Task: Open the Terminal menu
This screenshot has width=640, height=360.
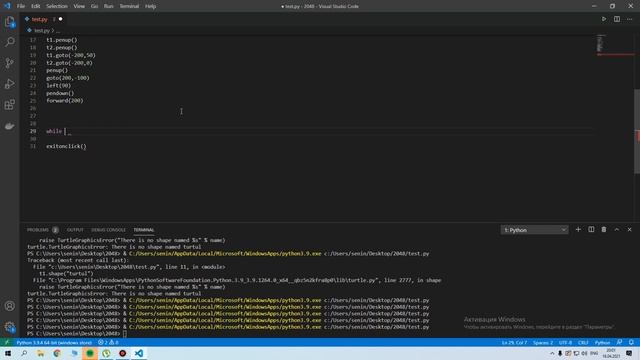Action: [129, 6]
